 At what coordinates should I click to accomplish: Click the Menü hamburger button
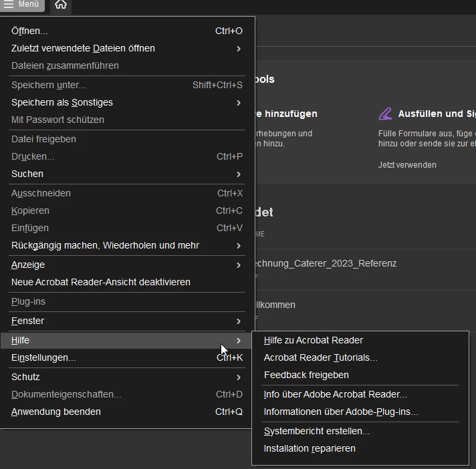point(22,5)
